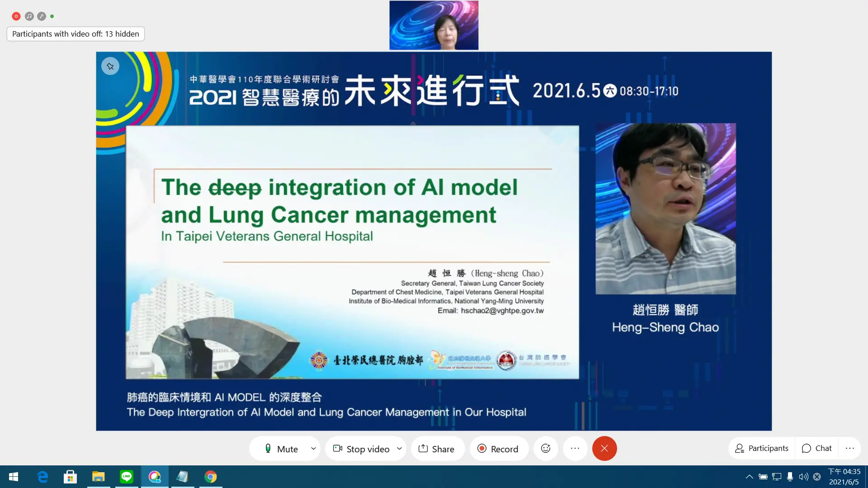The width and height of the screenshot is (868, 488).
Task: Open Microsoft Edge from taskbar
Action: click(42, 476)
